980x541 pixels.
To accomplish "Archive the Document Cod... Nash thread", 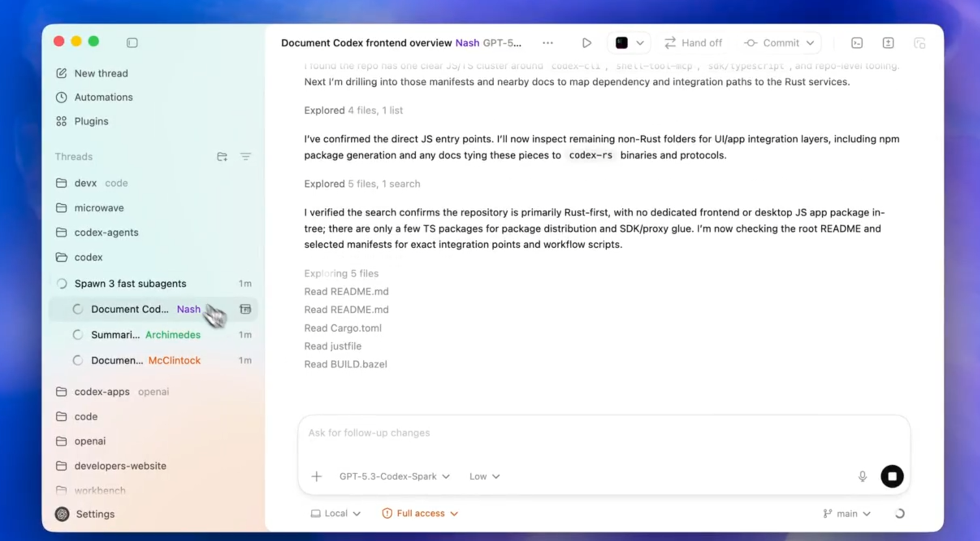I will click(x=245, y=309).
